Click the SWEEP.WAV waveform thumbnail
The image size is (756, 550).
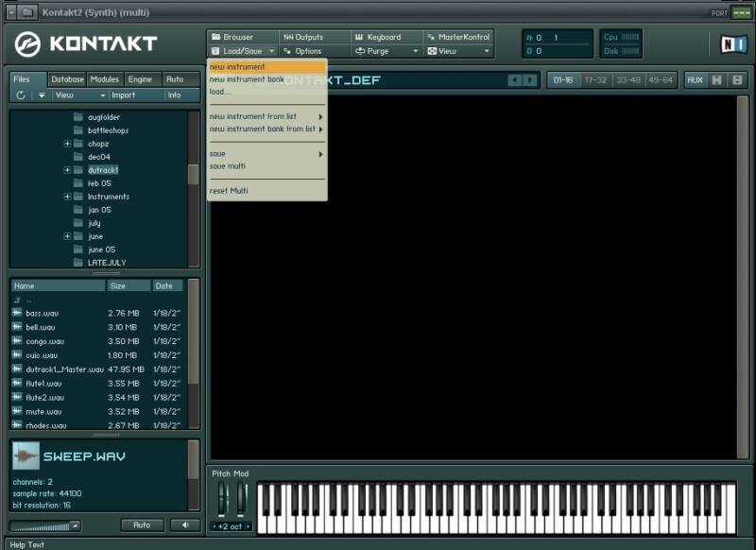[26, 455]
